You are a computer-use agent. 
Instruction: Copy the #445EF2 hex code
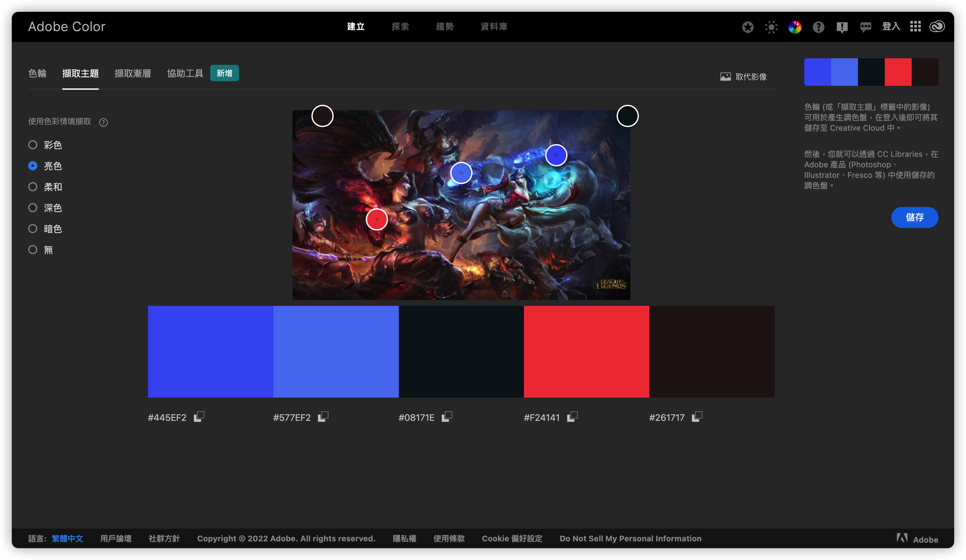199,417
